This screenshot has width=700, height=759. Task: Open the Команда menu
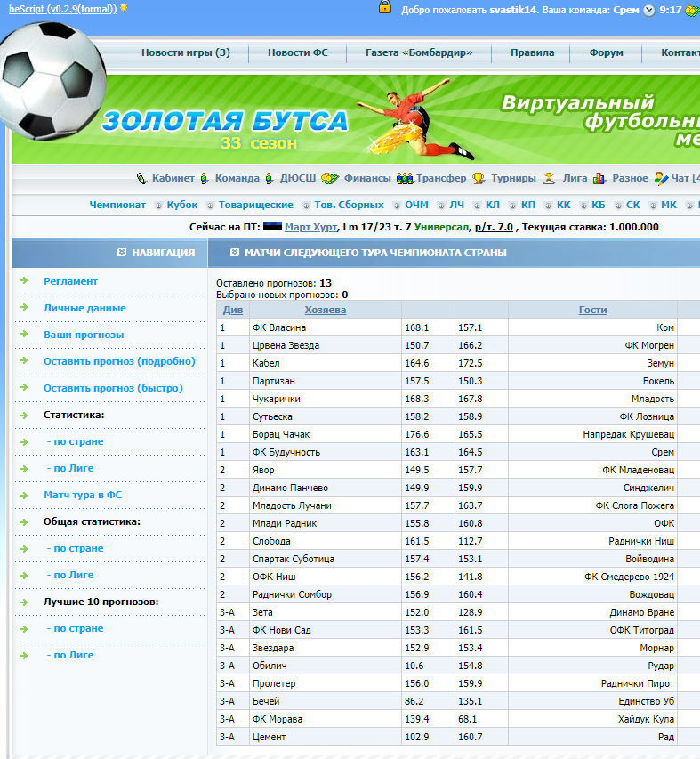pyautogui.click(x=237, y=178)
